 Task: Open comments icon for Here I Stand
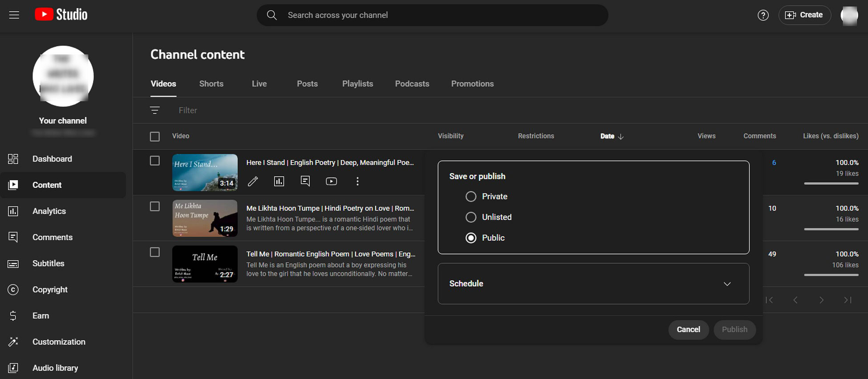305,181
